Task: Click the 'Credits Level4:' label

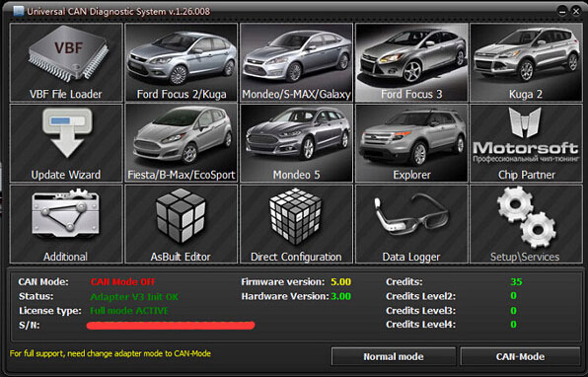Action: pyautogui.click(x=420, y=325)
